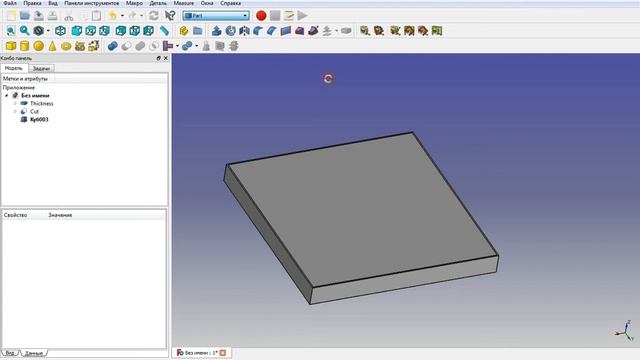Image resolution: width=640 pixels, height=360 pixels.
Task: Set Rear view cube icon
Action: pos(121,31)
